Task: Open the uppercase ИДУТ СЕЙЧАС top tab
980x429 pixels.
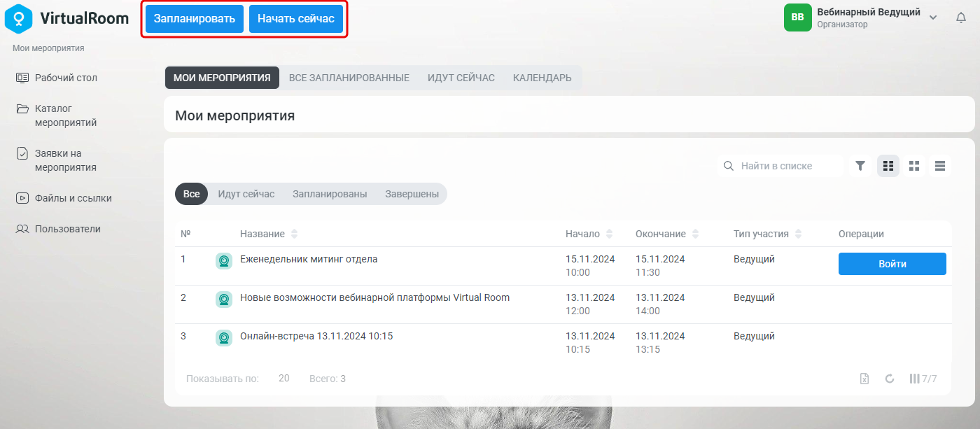Action: click(461, 78)
